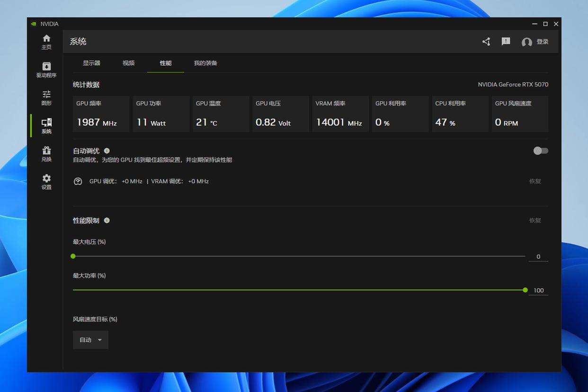This screenshot has width=588, height=392.
Task: Open the 设置 settings gear icon
Action: click(46, 182)
